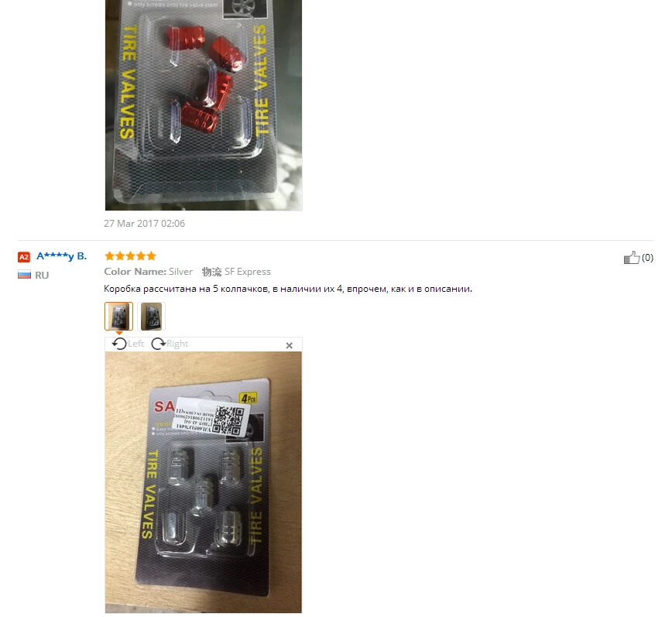
Task: Click the orange selected-thumbnail arrow indicator
Action: (x=119, y=333)
